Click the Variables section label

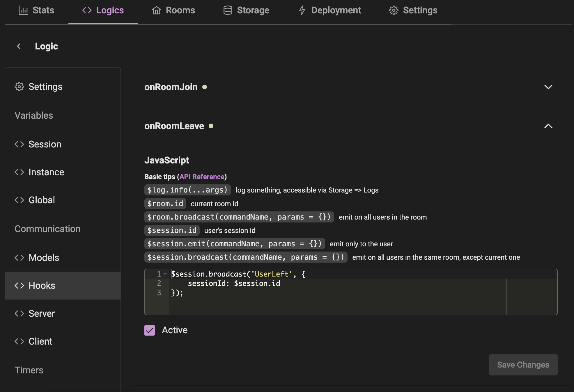(34, 115)
